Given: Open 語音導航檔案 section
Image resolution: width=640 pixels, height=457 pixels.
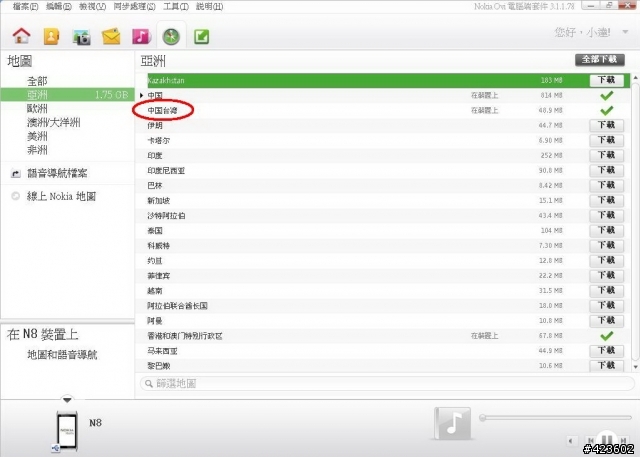Looking at the screenshot, I should tap(57, 173).
